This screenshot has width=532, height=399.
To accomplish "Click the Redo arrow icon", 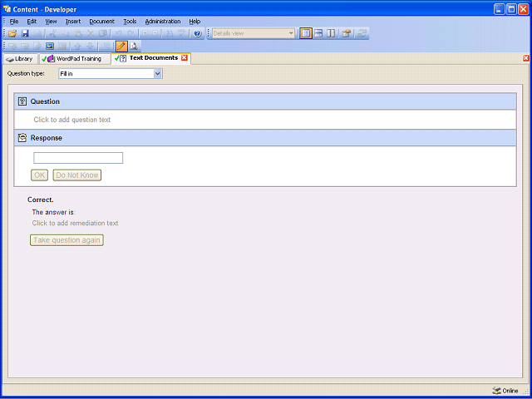I will coord(131,33).
